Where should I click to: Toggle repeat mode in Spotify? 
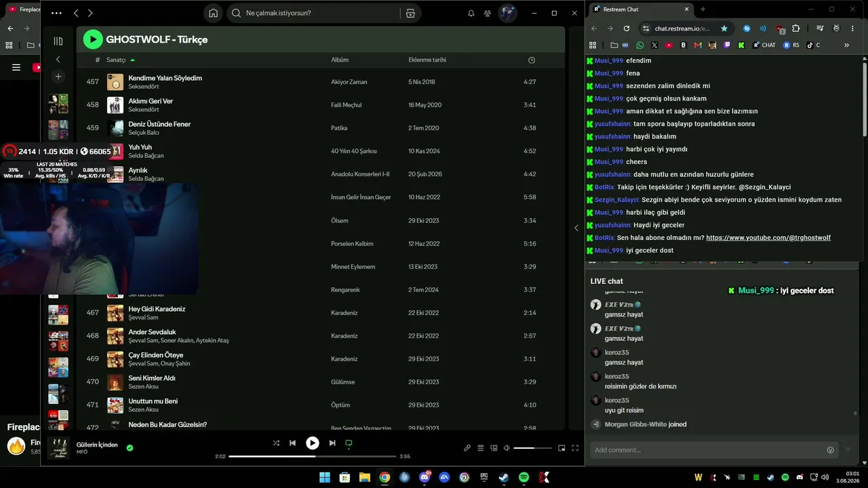click(x=349, y=443)
